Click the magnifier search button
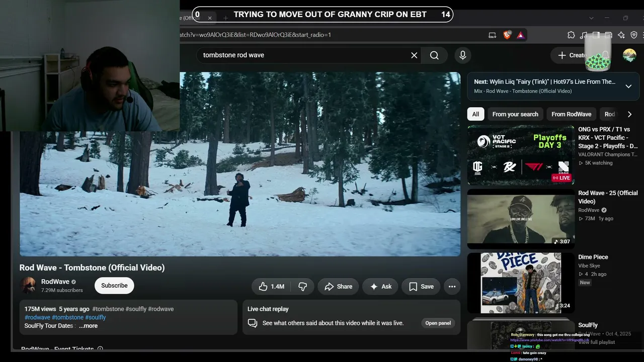This screenshot has height=362, width=644. coord(434,55)
